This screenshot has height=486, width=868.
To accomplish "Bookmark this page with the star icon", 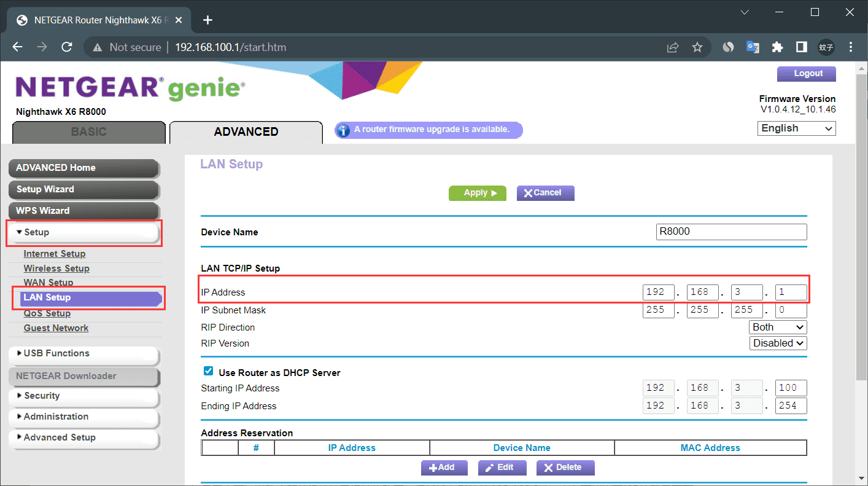I will click(x=697, y=47).
